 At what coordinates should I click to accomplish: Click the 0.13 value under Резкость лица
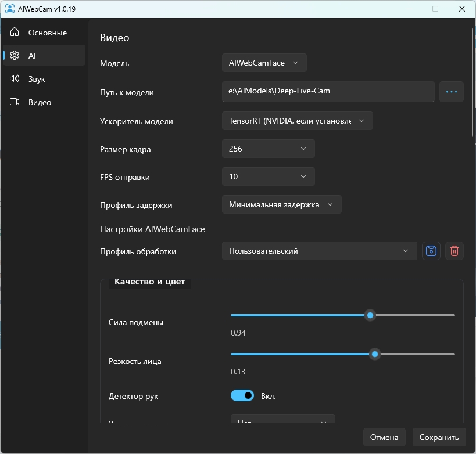click(238, 372)
